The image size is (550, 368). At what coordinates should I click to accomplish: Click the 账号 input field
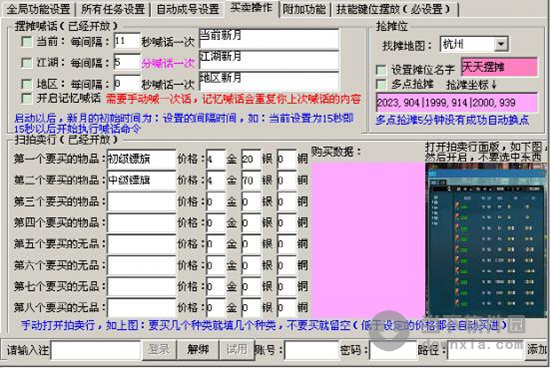point(311,350)
